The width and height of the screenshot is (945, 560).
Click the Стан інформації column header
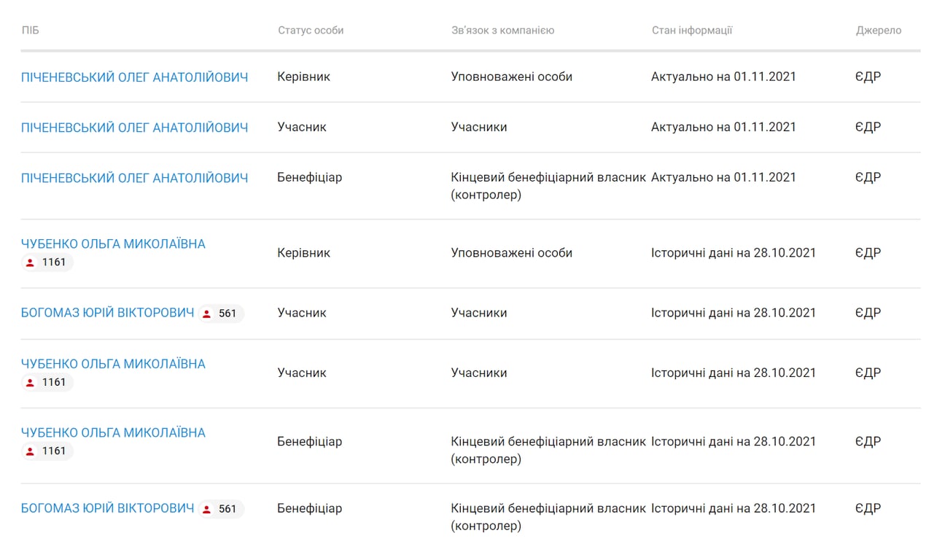pos(692,31)
